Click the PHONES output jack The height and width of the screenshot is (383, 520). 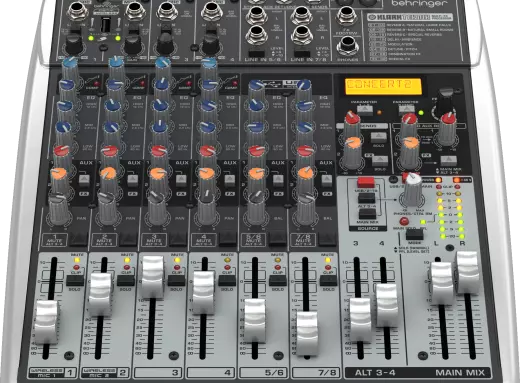point(347,46)
